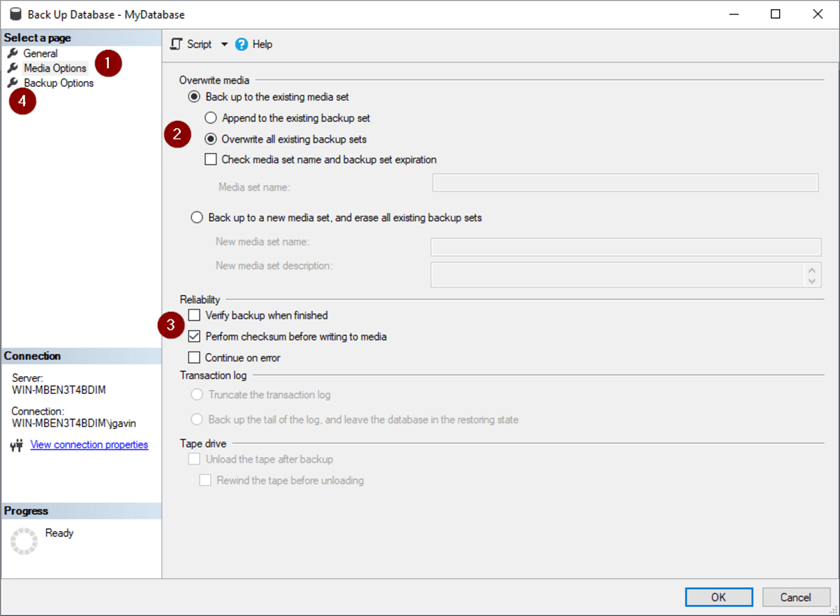Open the General page

(40, 53)
